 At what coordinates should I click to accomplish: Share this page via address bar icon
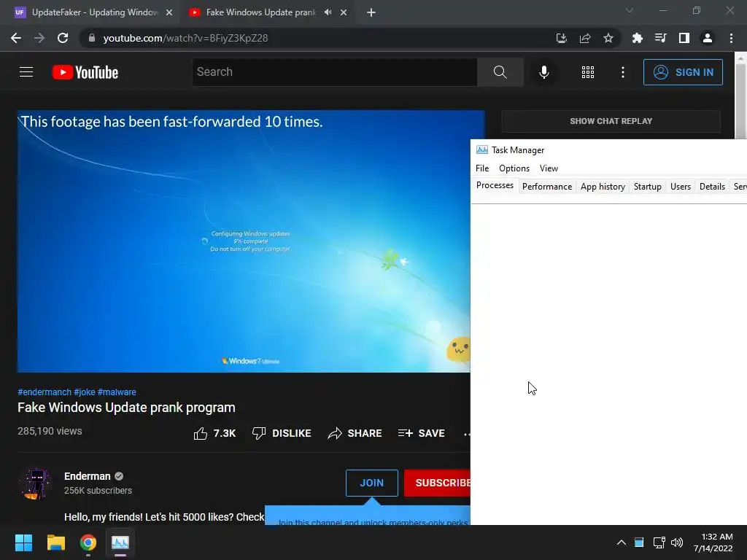tap(585, 38)
